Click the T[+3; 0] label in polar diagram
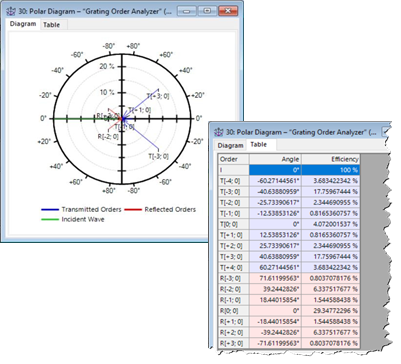The width and height of the screenshot is (401, 364). click(158, 96)
